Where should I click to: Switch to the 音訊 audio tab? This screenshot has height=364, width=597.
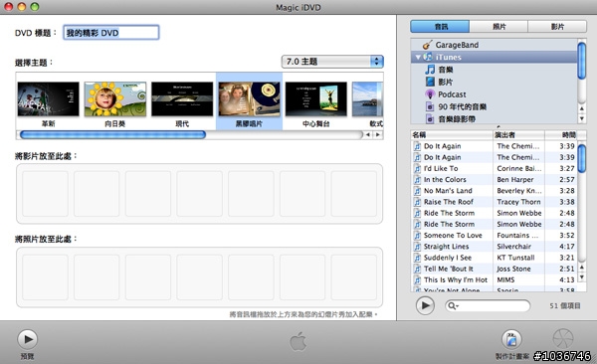[440, 26]
